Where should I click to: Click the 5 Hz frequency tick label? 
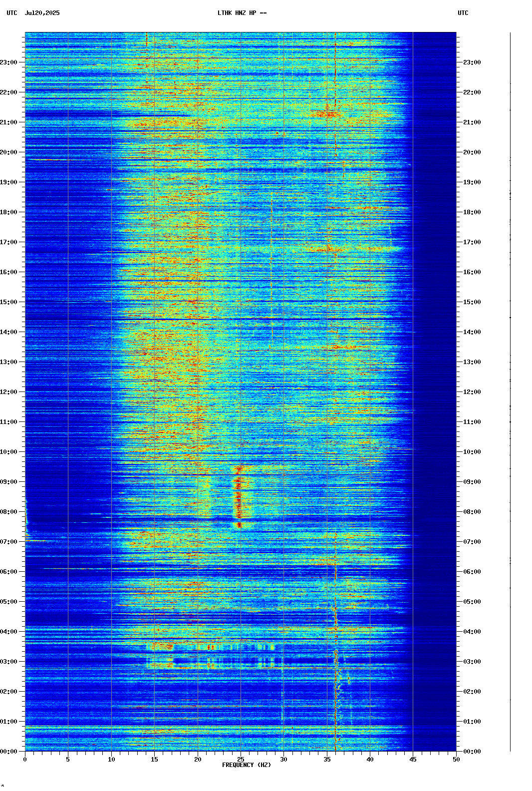[x=68, y=760]
